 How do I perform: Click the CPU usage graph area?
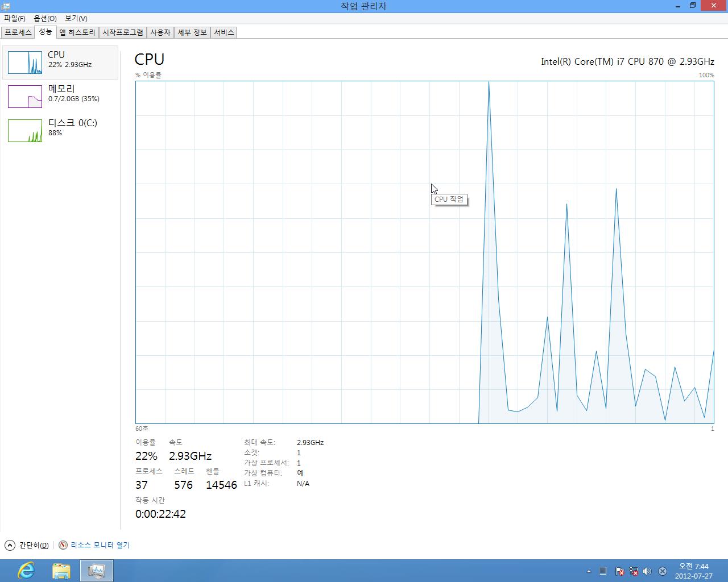pyautogui.click(x=424, y=252)
